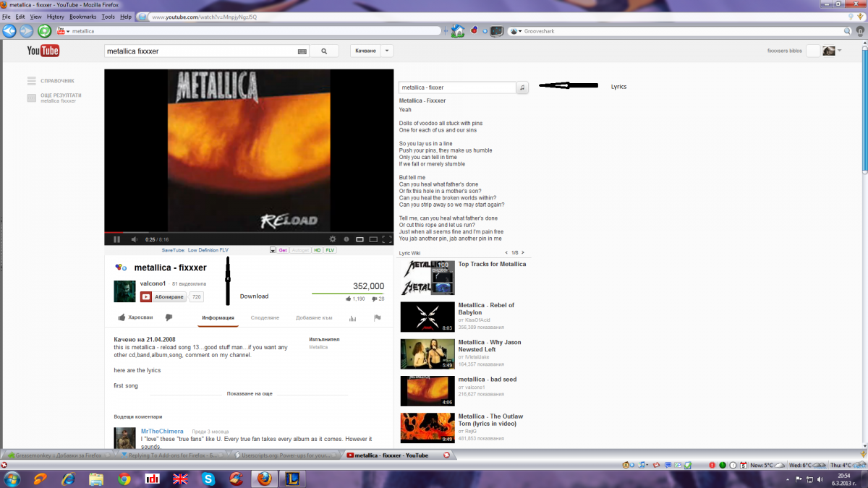Open the video statistics chart icon
Image resolution: width=868 pixels, height=488 pixels.
click(352, 318)
